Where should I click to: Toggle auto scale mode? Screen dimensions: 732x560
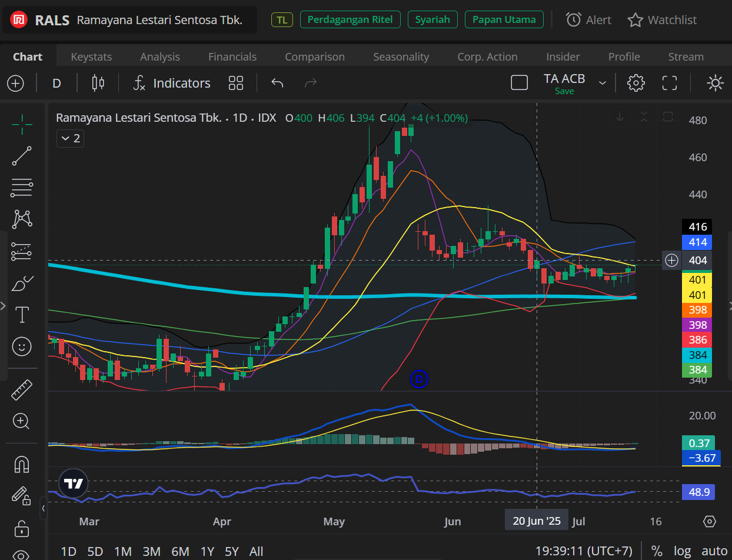[715, 551]
